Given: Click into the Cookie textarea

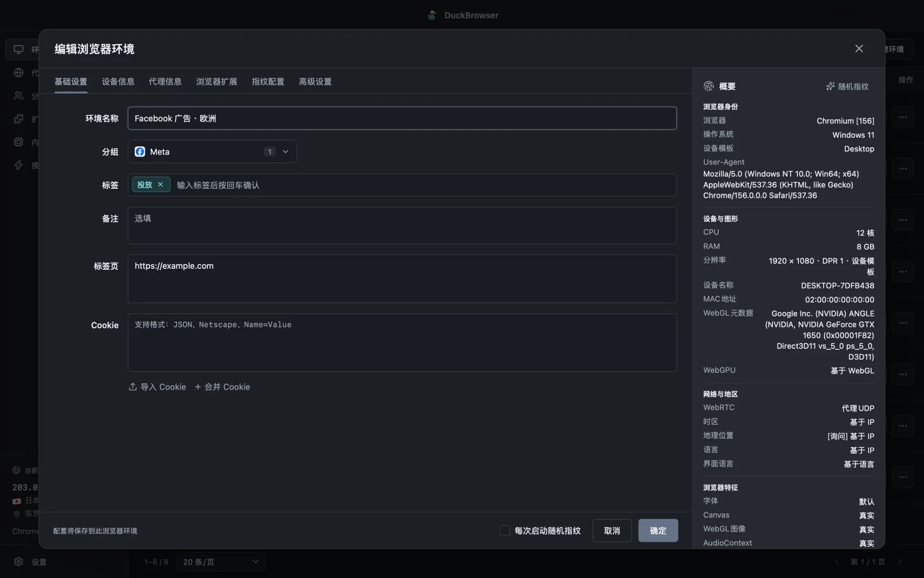Looking at the screenshot, I should click(x=402, y=342).
